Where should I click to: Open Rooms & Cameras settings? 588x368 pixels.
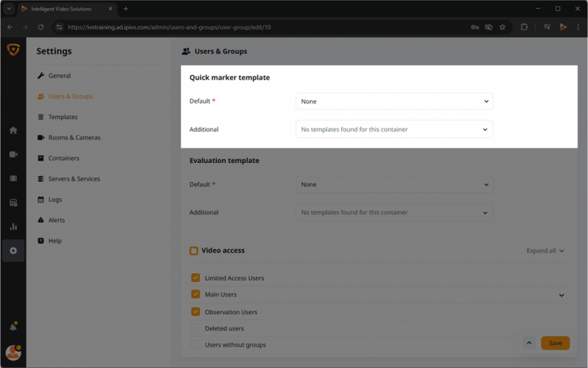click(74, 137)
